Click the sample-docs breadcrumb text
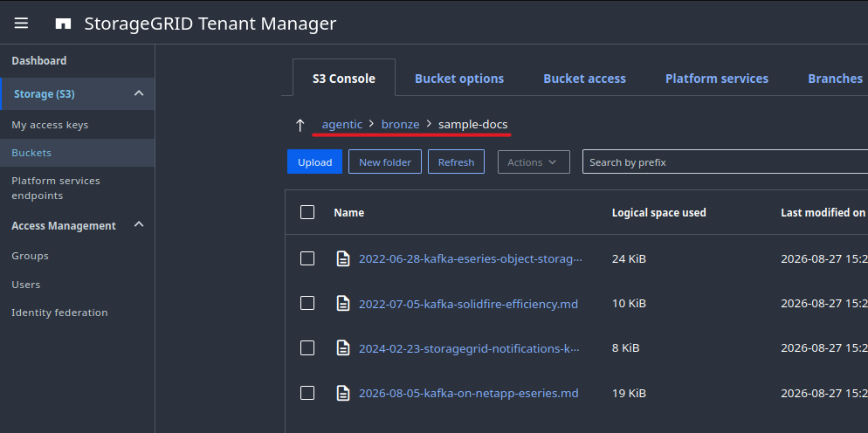The width and height of the screenshot is (868, 433). click(x=472, y=125)
